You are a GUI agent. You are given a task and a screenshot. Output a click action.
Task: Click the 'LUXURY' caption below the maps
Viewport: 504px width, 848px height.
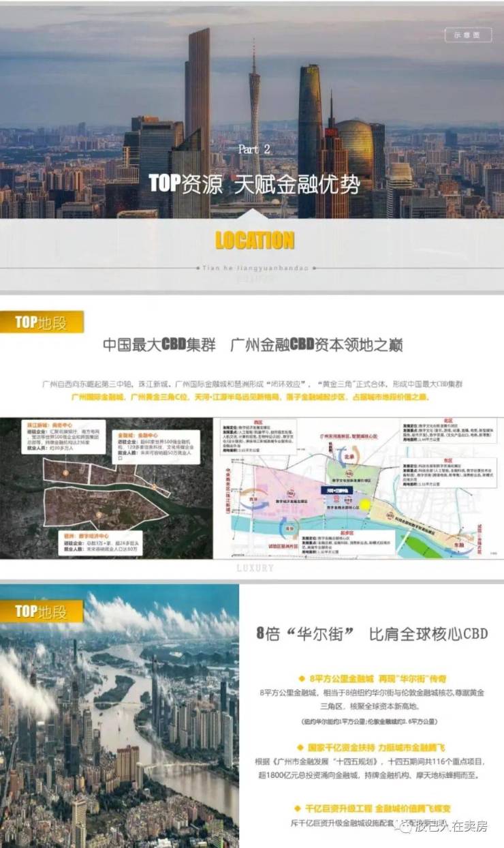coord(255,568)
